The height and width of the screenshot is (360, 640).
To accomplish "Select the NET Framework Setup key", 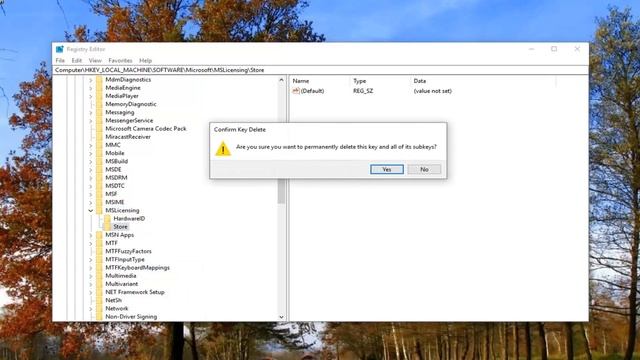I will pos(135,292).
